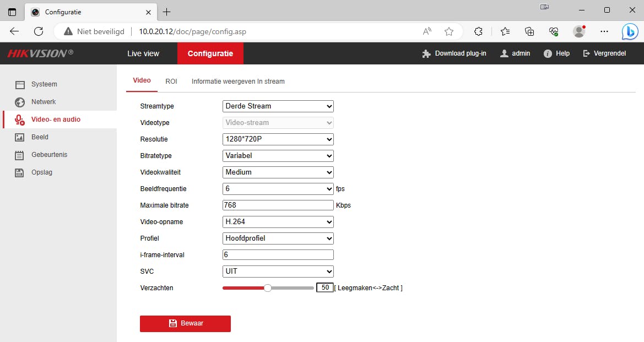The width and height of the screenshot is (644, 342).
Task: Open the Bing chat sidebar icon
Action: point(630,31)
